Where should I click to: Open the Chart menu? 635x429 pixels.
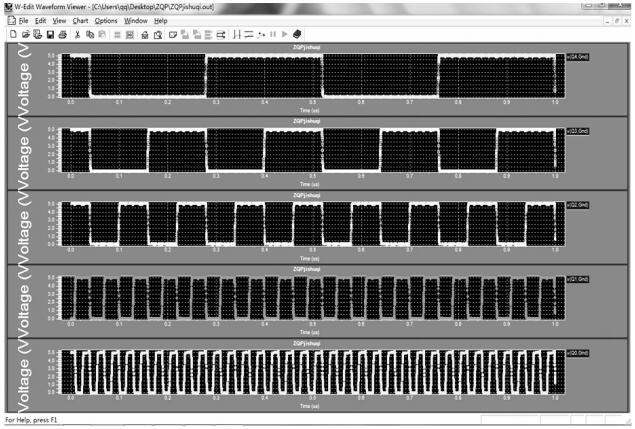pos(80,21)
